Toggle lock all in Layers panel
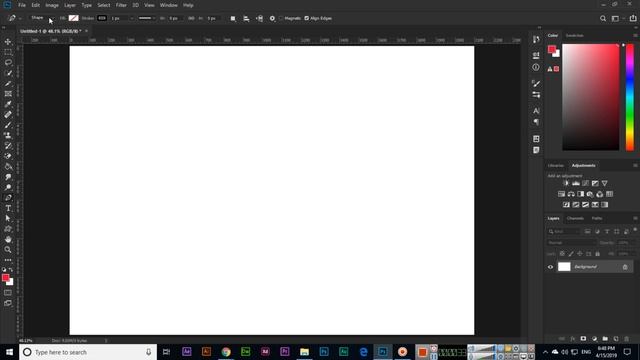The image size is (640, 360). [x=598, y=254]
